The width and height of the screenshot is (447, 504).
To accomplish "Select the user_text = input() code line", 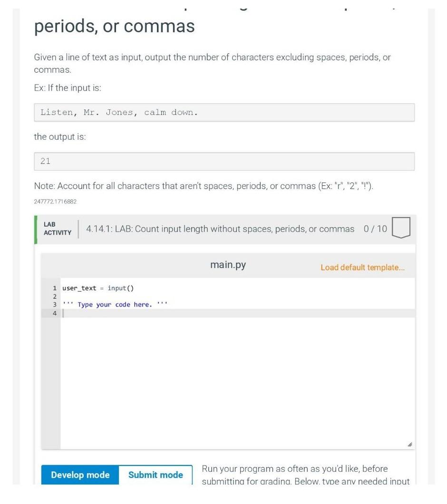I will [98, 288].
